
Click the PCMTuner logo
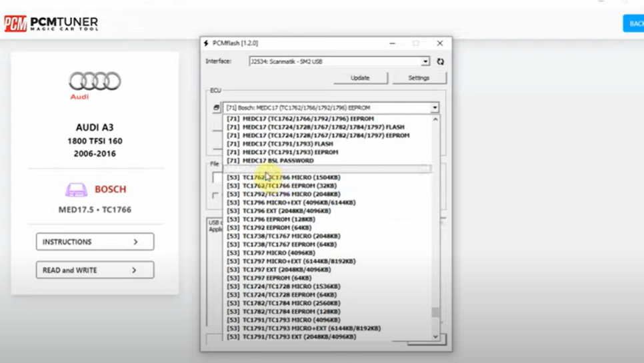point(51,24)
